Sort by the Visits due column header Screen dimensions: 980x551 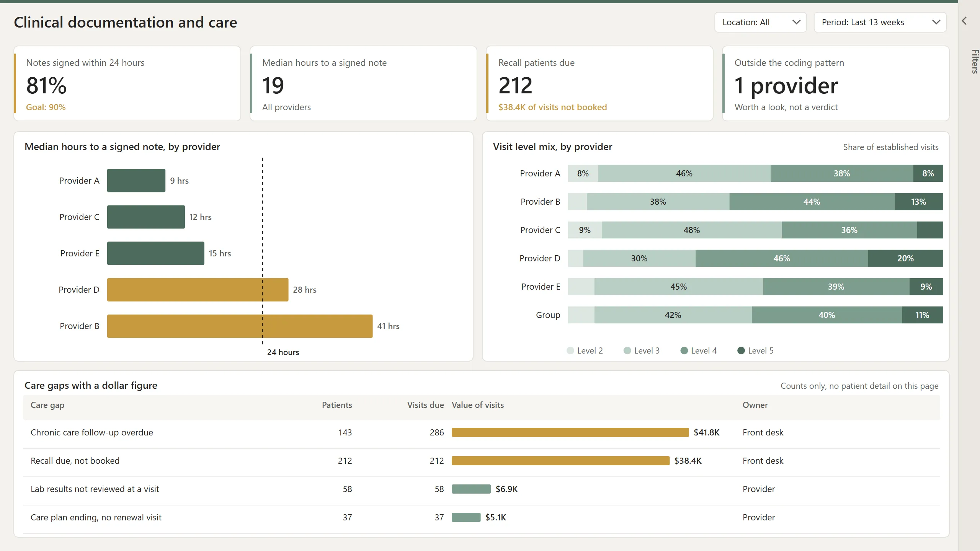pos(425,405)
